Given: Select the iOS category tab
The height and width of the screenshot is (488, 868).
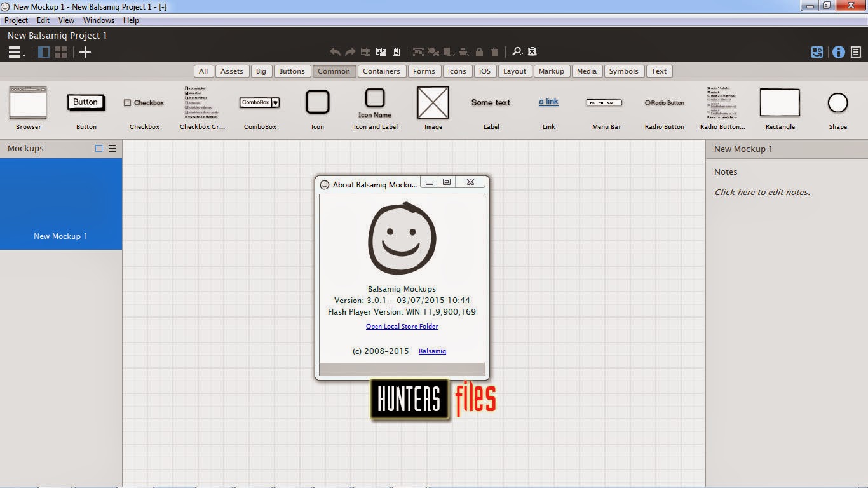Looking at the screenshot, I should (x=485, y=71).
